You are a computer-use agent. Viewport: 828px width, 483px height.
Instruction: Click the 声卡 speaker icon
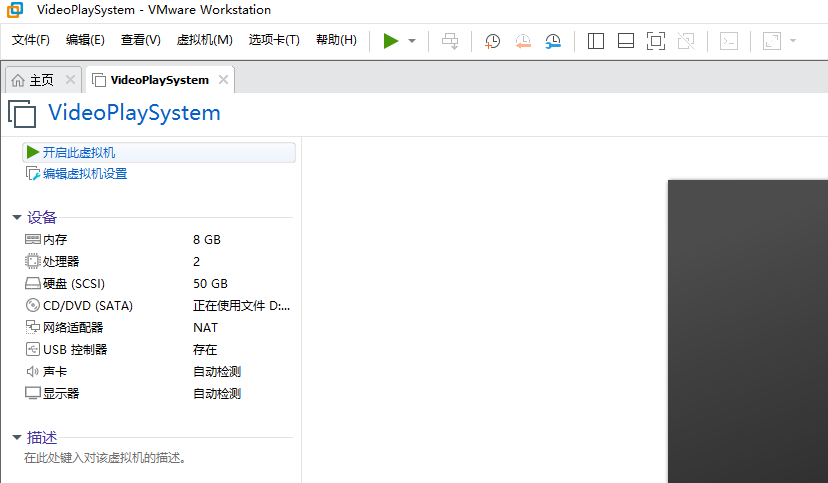pyautogui.click(x=33, y=372)
